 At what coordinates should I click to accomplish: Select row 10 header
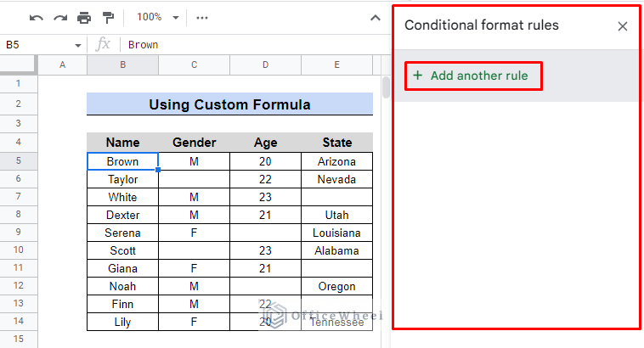click(x=19, y=250)
